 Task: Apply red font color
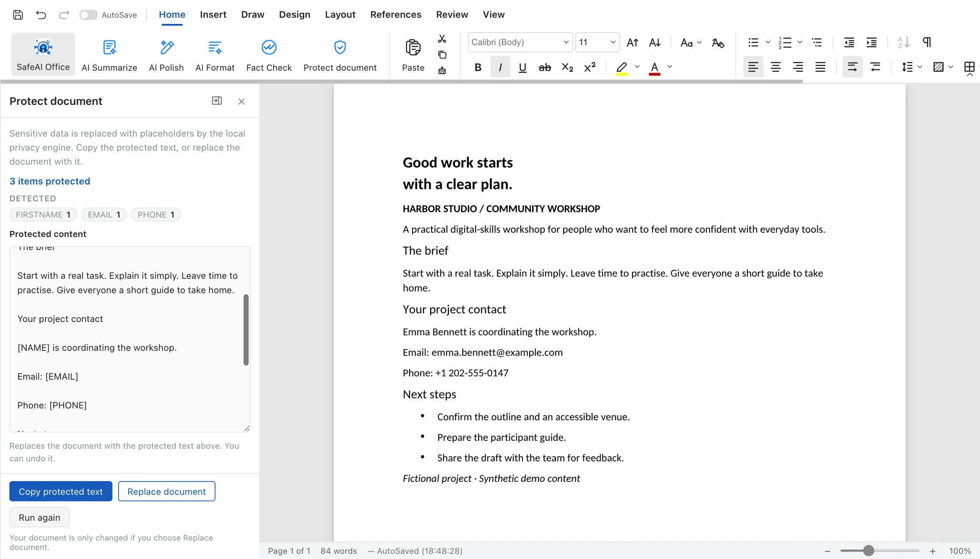point(655,68)
